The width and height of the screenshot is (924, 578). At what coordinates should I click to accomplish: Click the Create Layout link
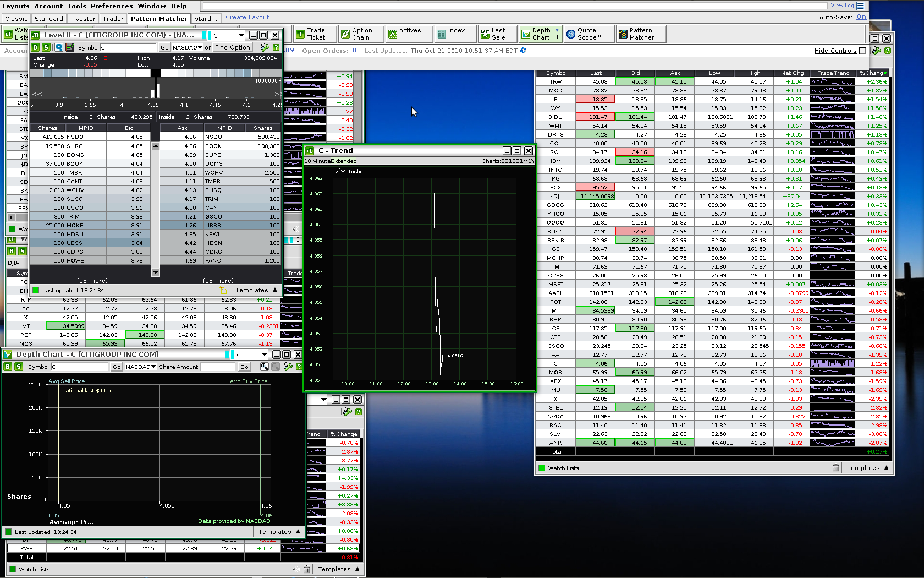pyautogui.click(x=248, y=17)
